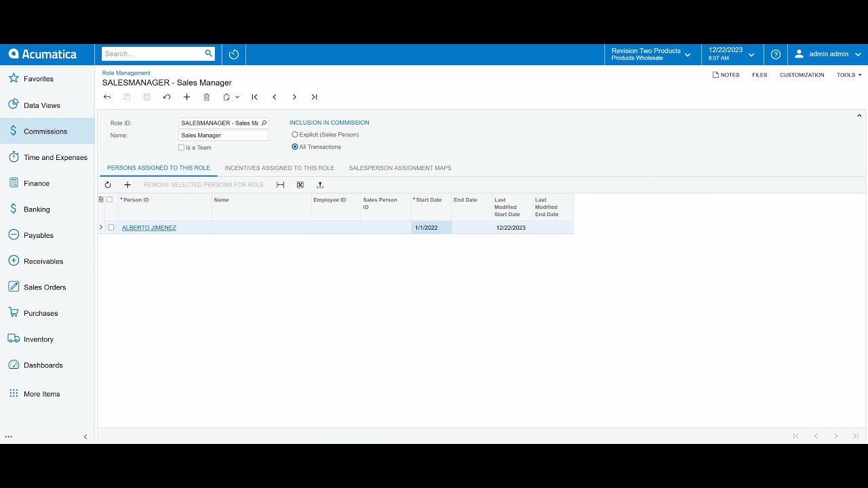Open the help question mark icon

tap(776, 54)
